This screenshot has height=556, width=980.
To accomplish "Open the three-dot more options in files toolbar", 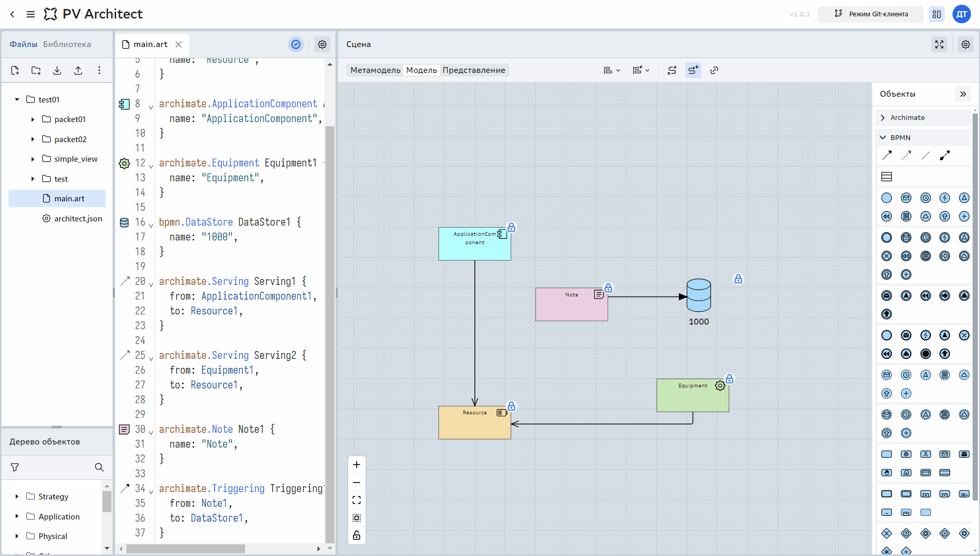I will coord(99,70).
